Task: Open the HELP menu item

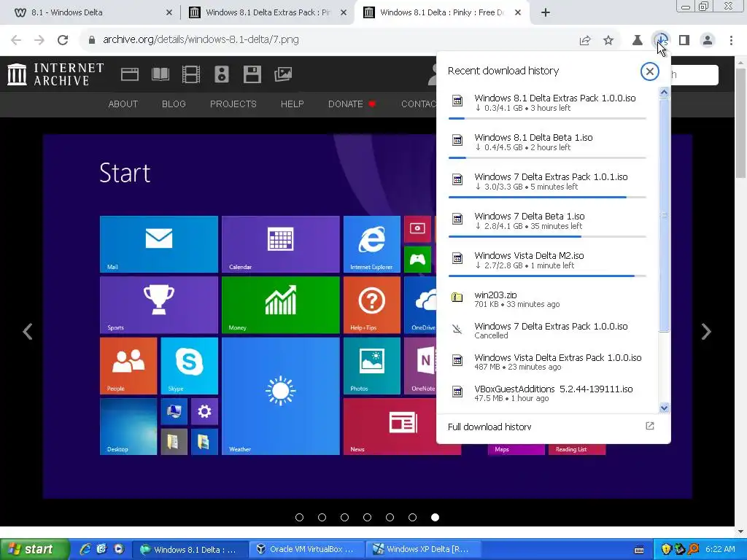Action: 292,104
